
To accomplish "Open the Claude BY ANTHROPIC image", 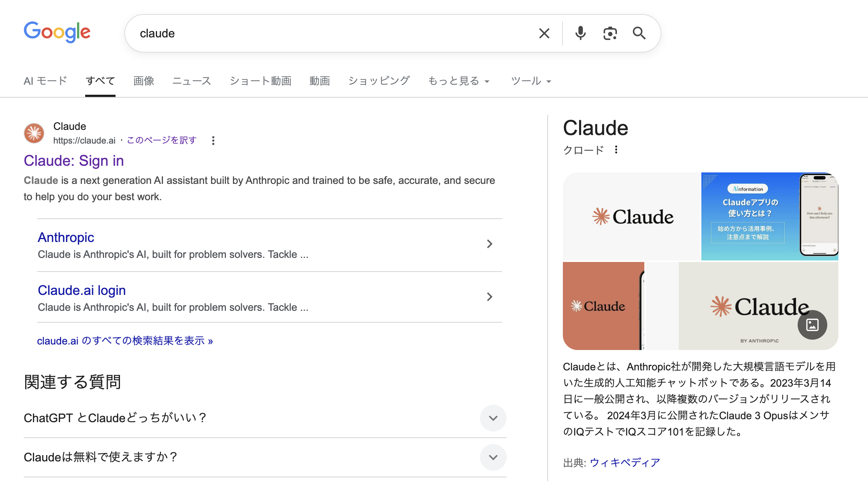I will 742,306.
